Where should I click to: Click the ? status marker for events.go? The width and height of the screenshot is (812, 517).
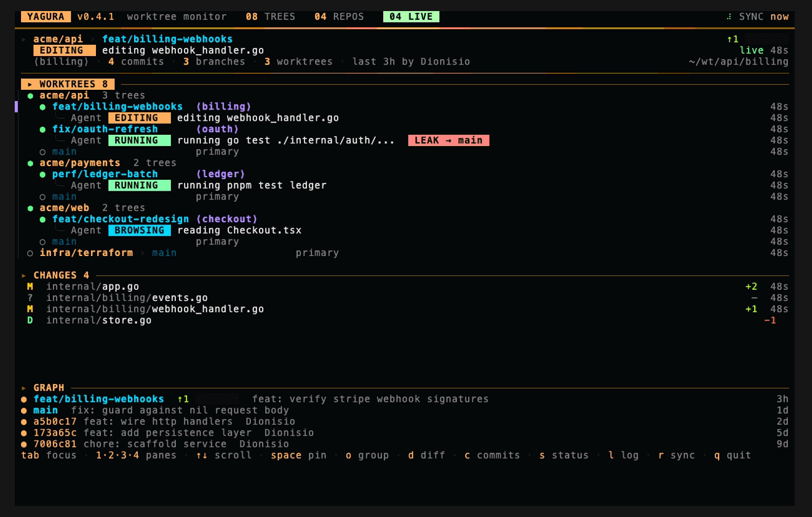coord(30,298)
